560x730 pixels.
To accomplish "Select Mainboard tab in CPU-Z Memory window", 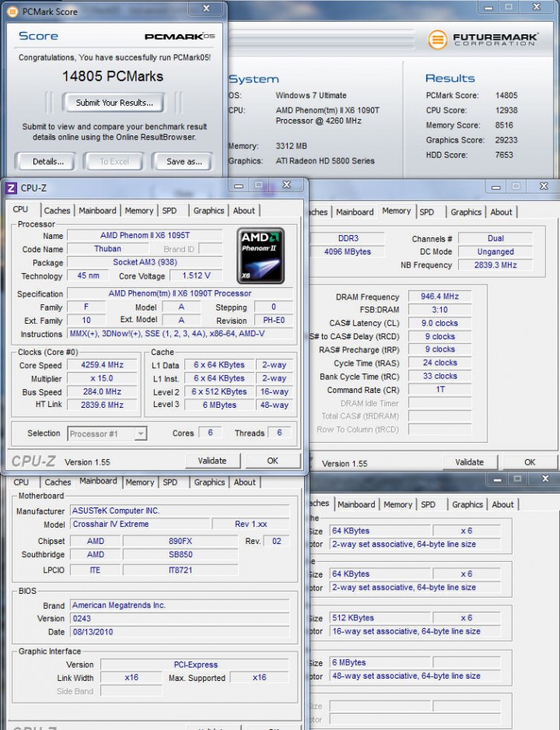I will coord(355,212).
